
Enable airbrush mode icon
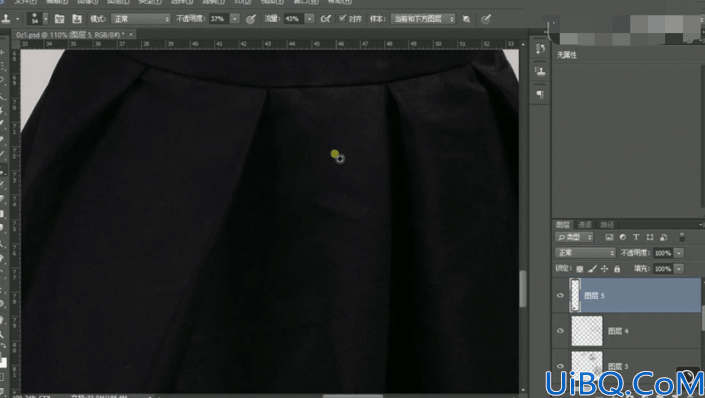[326, 19]
